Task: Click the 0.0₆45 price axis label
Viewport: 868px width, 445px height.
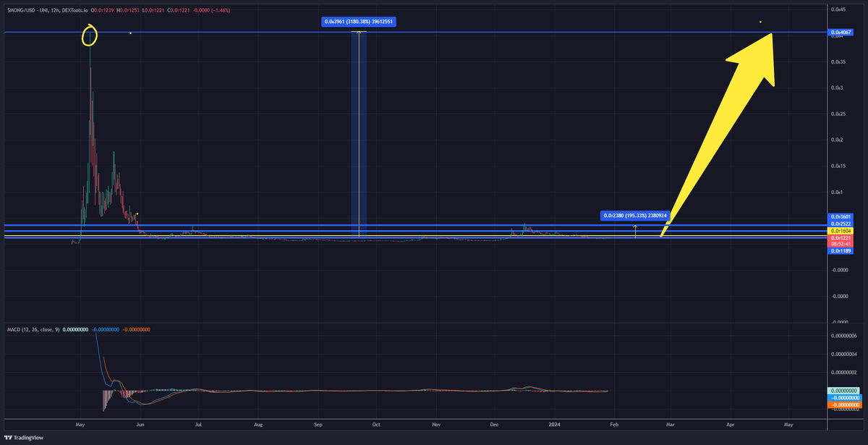Action: coord(838,9)
